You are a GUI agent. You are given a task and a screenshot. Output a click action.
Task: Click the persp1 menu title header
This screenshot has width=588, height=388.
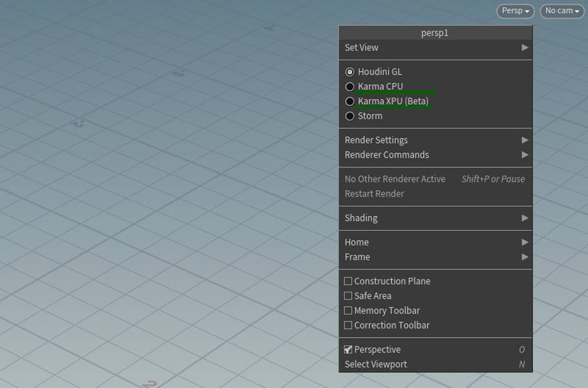[435, 33]
